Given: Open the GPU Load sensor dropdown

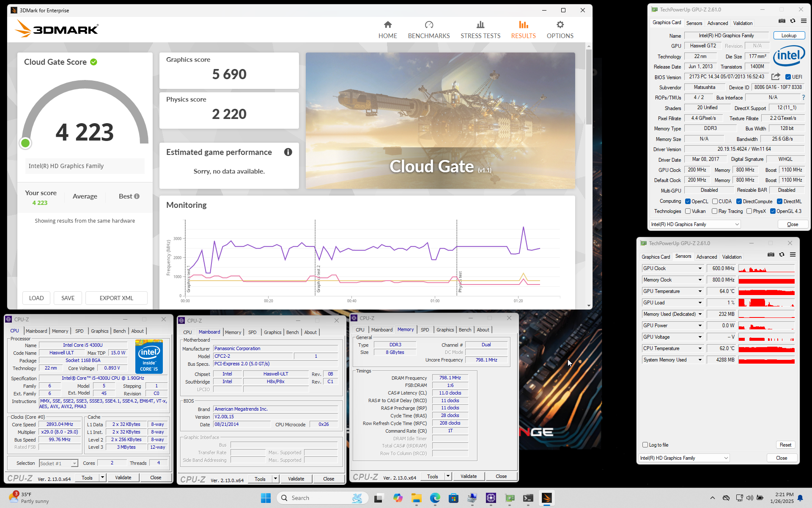Looking at the screenshot, I should tap(700, 303).
